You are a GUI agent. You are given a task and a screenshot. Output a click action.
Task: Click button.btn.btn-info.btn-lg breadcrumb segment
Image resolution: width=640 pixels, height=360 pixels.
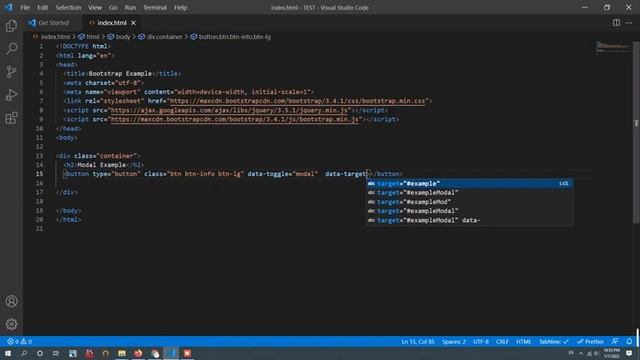[x=235, y=37]
